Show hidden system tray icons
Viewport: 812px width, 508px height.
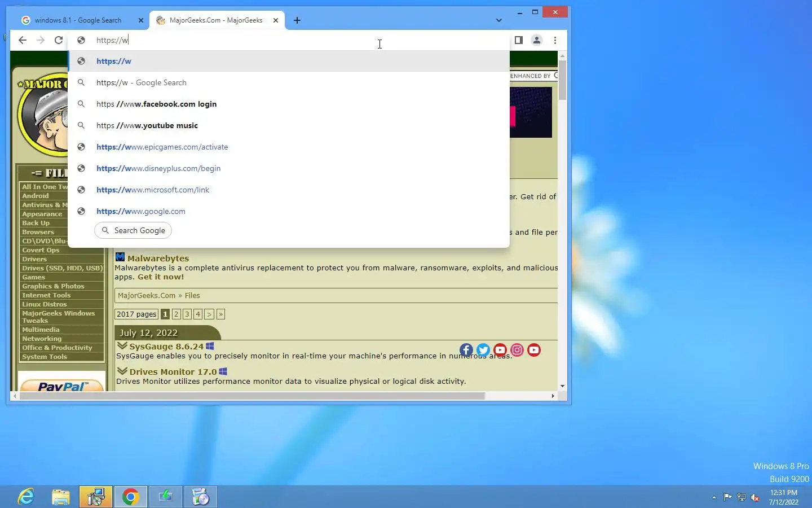[x=714, y=497]
